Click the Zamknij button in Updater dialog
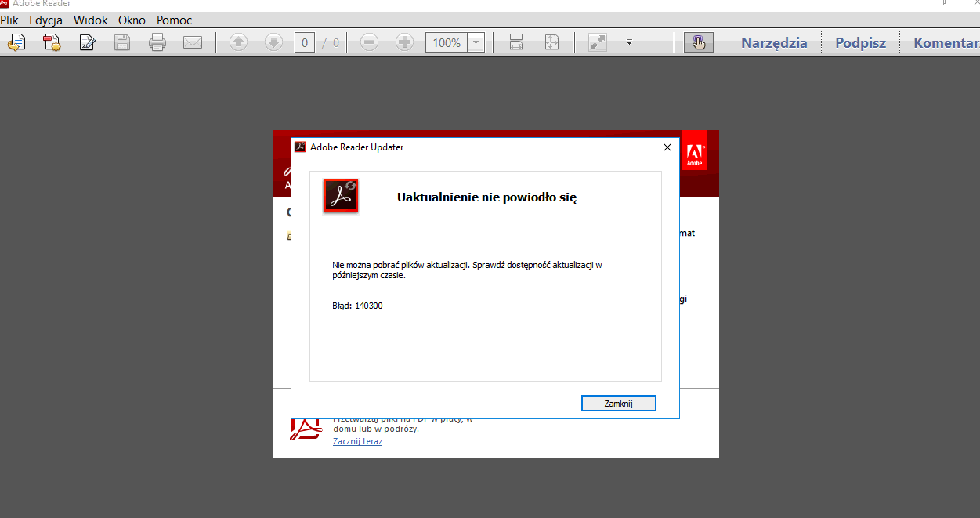980x518 pixels. pyautogui.click(x=618, y=404)
